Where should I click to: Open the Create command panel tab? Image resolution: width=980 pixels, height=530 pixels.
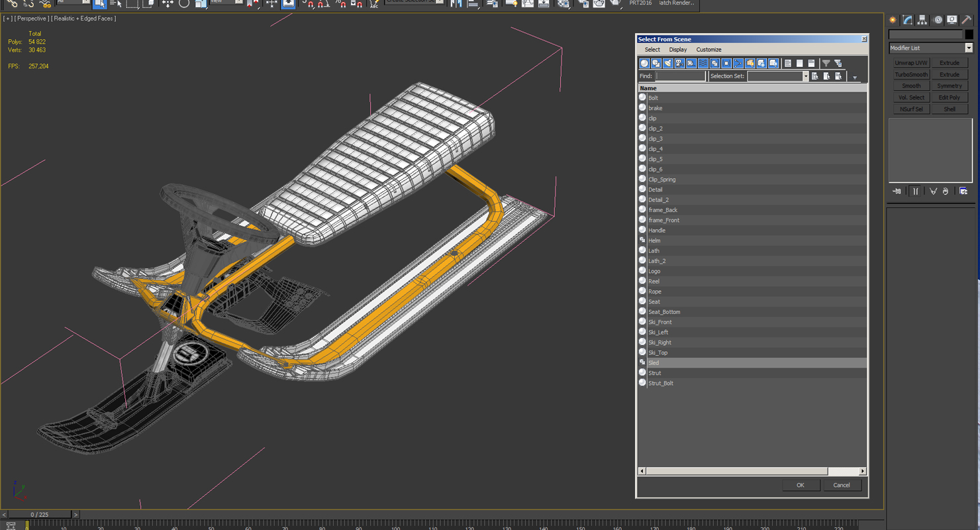(x=893, y=20)
